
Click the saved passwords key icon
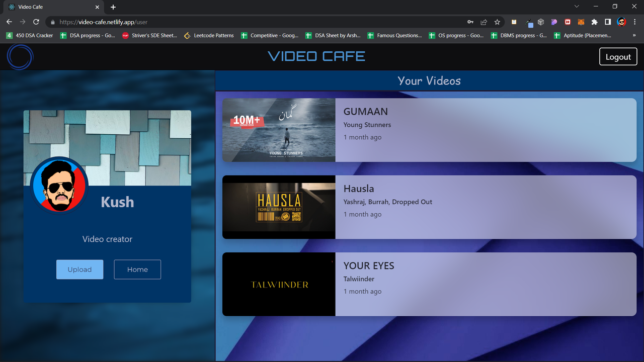pyautogui.click(x=470, y=22)
